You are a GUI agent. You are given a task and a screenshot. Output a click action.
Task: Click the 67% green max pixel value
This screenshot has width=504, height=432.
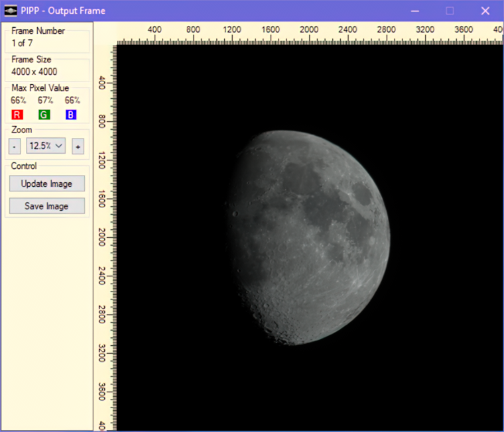tap(45, 101)
